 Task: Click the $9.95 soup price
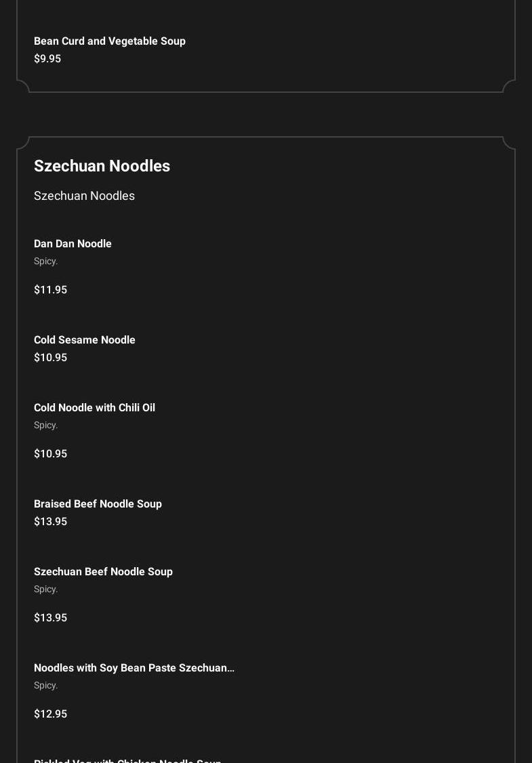[x=47, y=58]
